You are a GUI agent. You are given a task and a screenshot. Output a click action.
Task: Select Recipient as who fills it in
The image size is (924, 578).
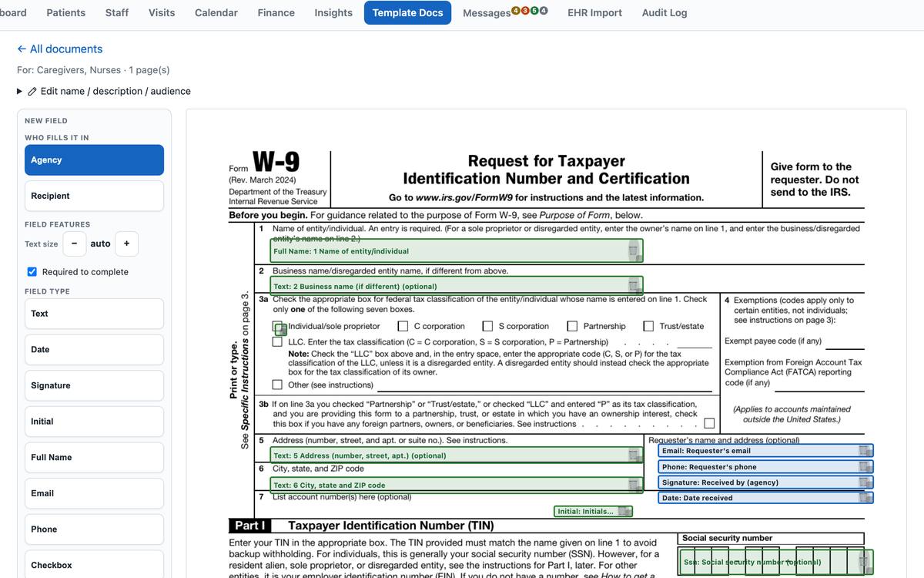[x=94, y=196]
